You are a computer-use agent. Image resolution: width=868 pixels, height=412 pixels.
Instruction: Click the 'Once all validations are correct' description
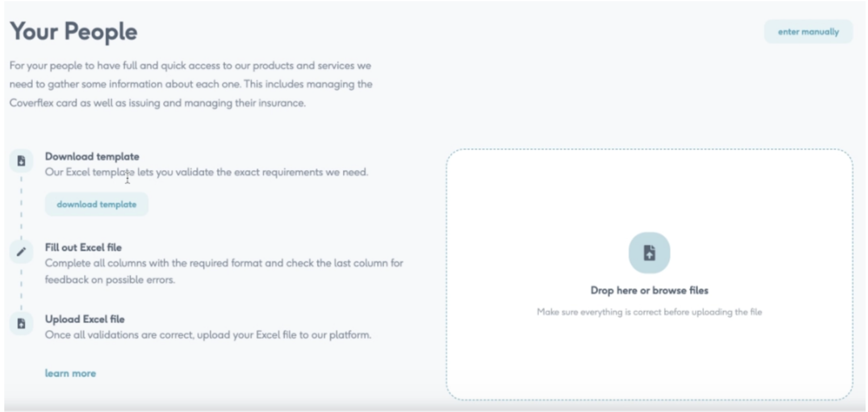(208, 335)
